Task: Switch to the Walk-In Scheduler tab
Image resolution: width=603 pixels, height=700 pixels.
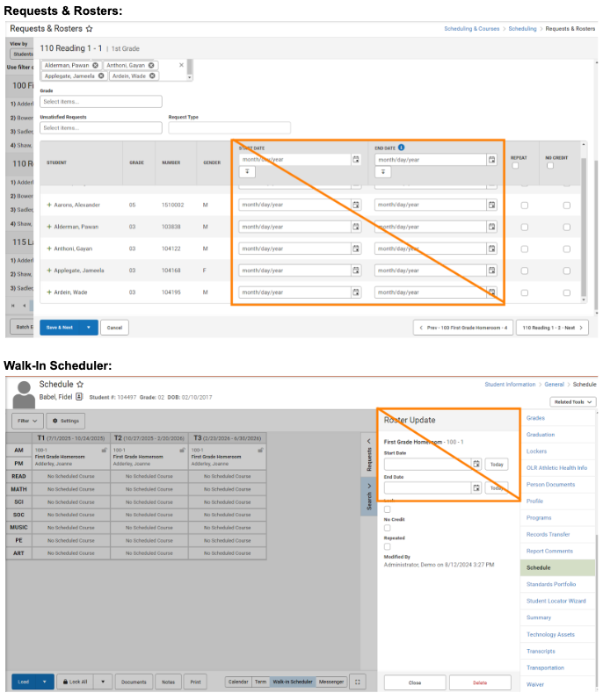Action: click(x=293, y=682)
